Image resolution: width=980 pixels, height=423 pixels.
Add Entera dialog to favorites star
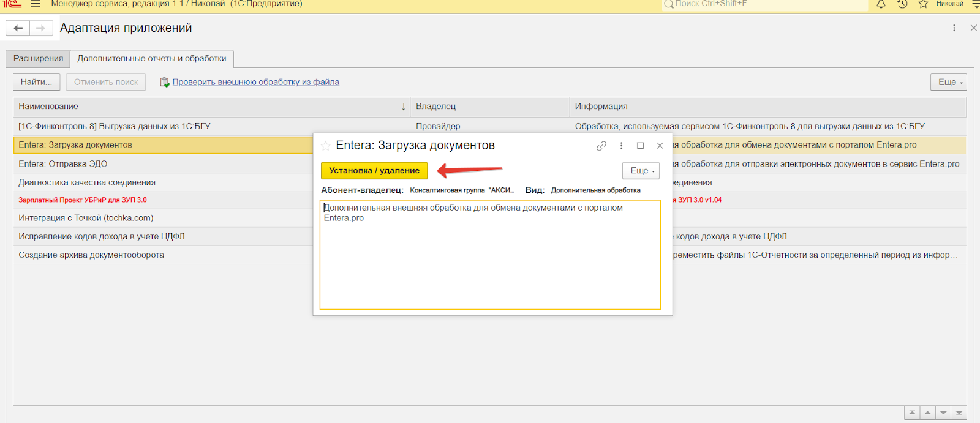tap(326, 146)
